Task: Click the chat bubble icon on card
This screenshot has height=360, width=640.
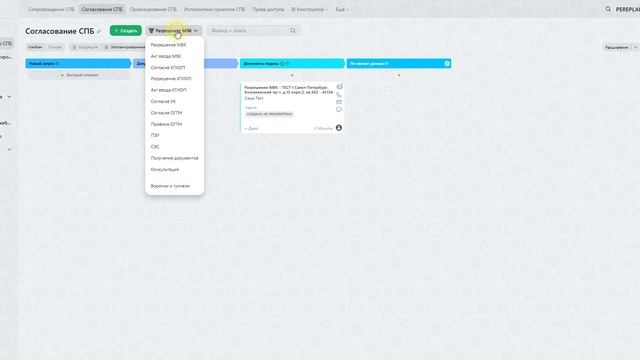Action: click(339, 110)
